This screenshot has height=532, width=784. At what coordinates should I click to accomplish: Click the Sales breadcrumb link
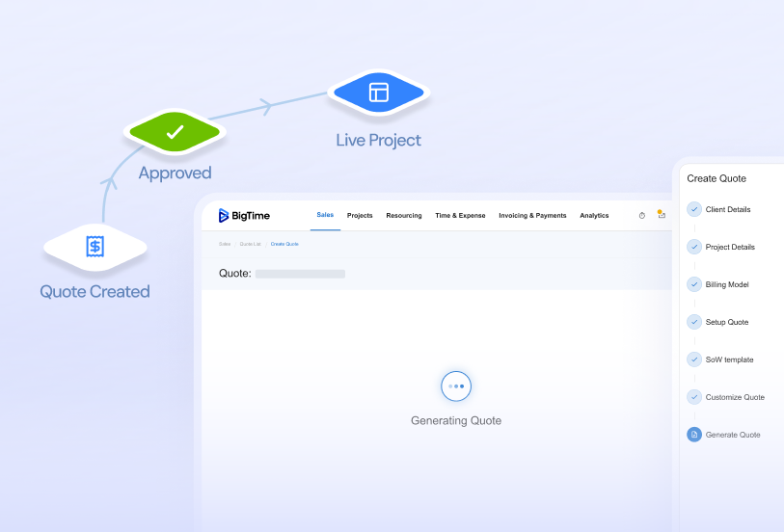pyautogui.click(x=225, y=244)
